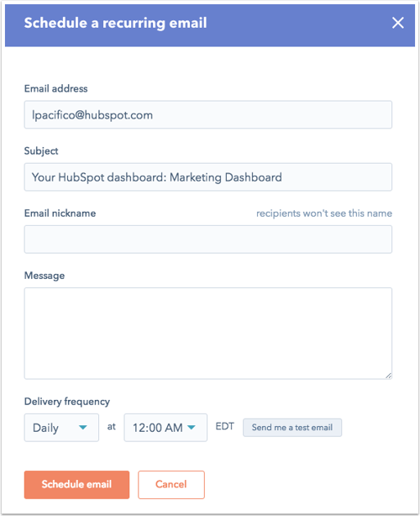The width and height of the screenshot is (420, 516).
Task: Click the EDT timezone text
Action: click(224, 426)
